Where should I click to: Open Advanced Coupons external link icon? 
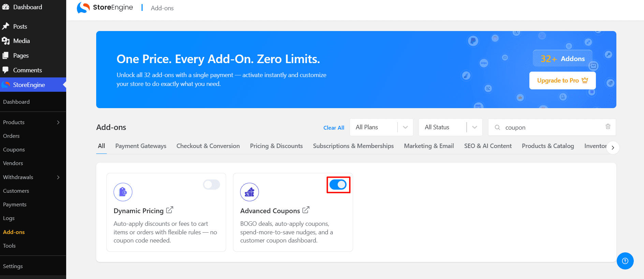point(306,210)
